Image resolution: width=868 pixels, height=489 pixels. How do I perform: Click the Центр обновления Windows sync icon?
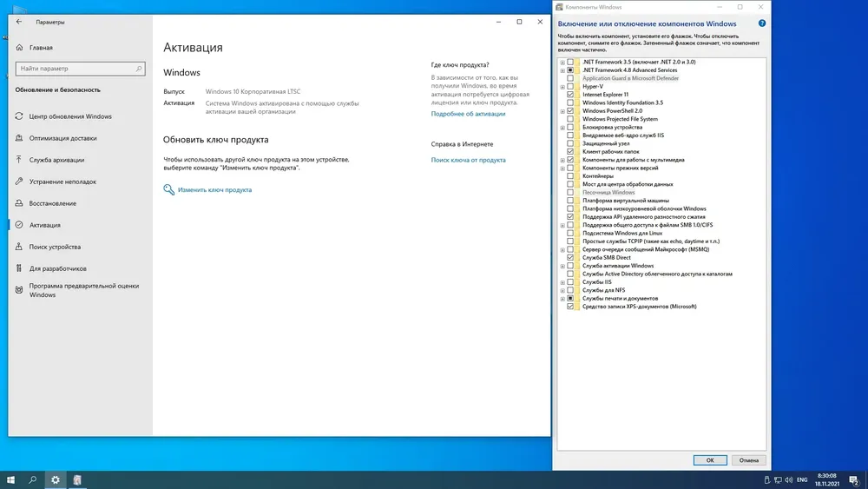19,116
